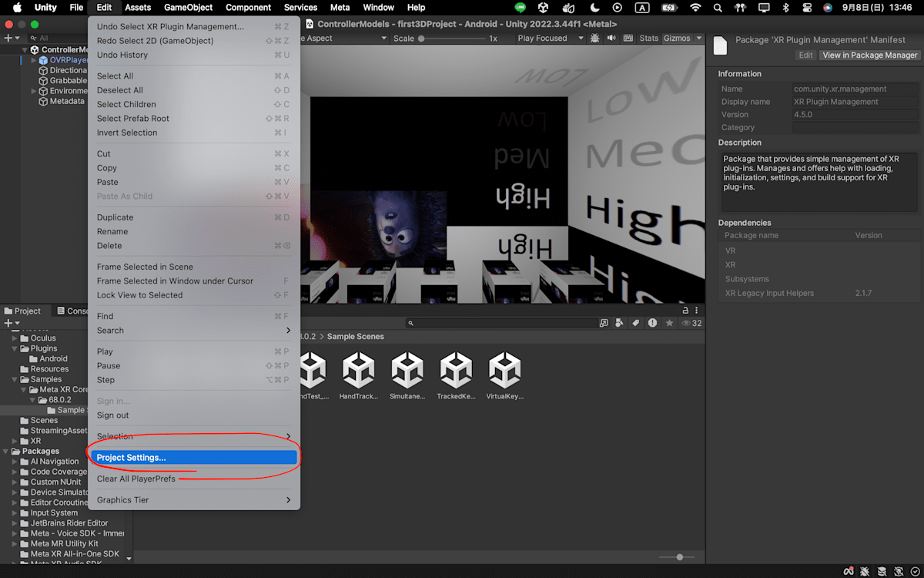924x578 pixels.
Task: Click the Search by Label tag icon
Action: click(636, 324)
